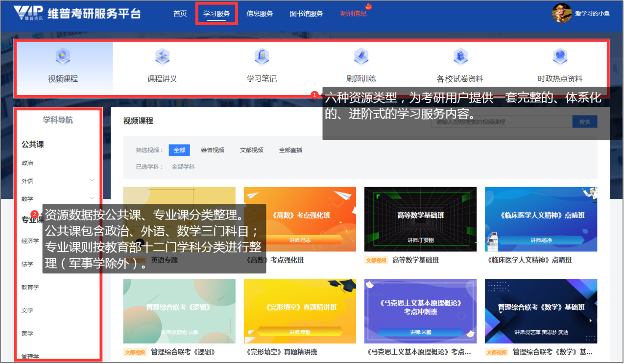Click the 视频课程 icon
This screenshot has width=624, height=364.
click(x=63, y=57)
